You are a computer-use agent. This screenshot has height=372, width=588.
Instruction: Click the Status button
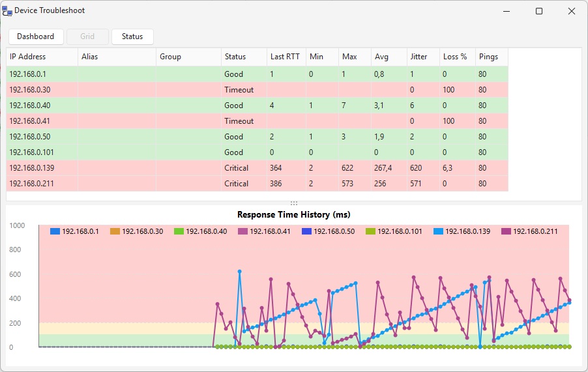point(132,36)
